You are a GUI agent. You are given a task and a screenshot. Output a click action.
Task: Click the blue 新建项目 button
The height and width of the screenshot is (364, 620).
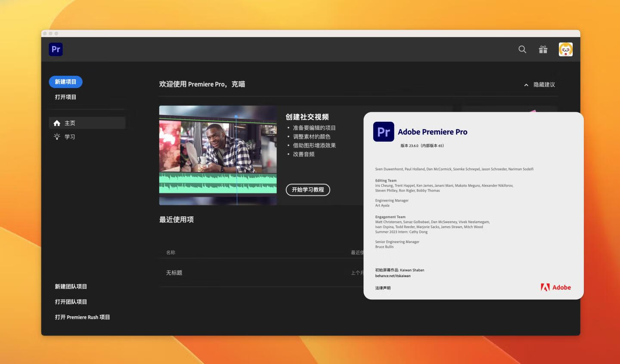(65, 82)
